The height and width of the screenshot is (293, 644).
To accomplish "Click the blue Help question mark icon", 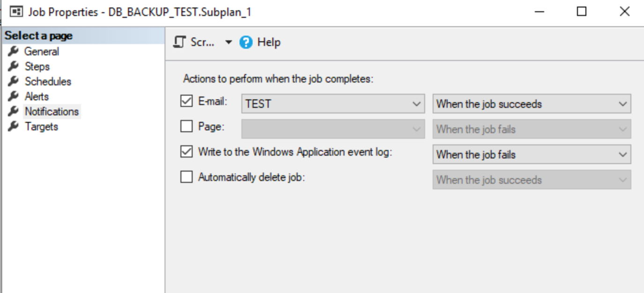I will click(246, 42).
